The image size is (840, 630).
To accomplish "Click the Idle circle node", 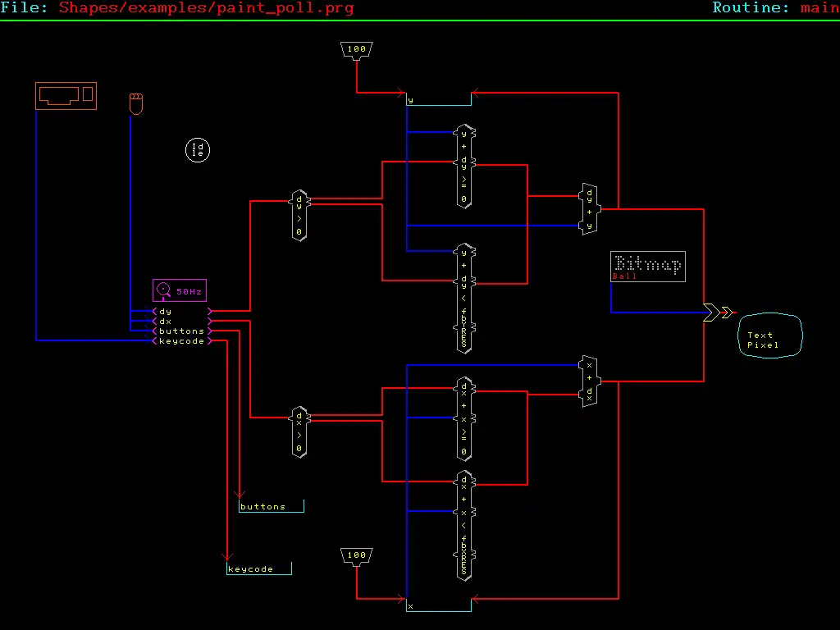I will (198, 150).
